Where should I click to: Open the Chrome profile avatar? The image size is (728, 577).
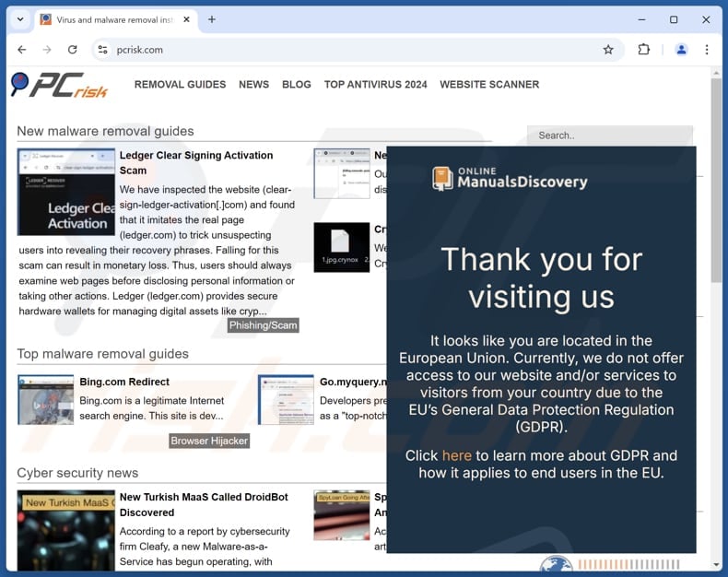(681, 50)
